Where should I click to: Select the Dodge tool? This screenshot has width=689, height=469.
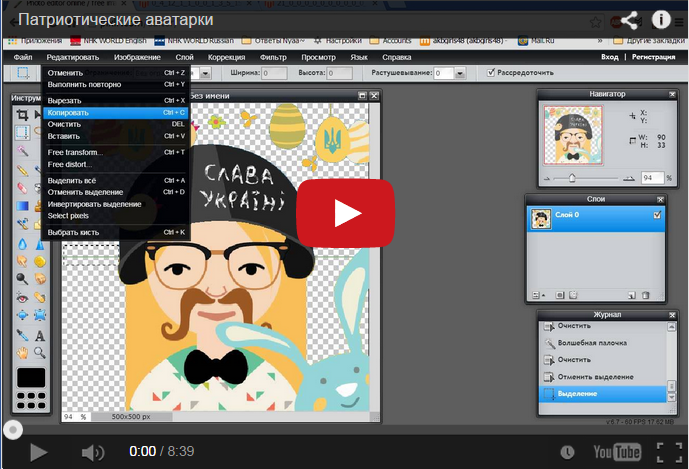point(22,279)
